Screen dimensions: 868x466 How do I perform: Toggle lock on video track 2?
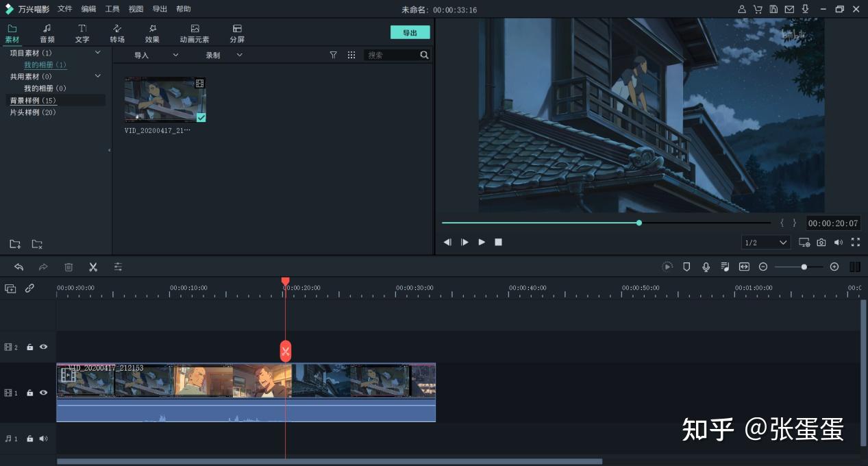click(30, 347)
